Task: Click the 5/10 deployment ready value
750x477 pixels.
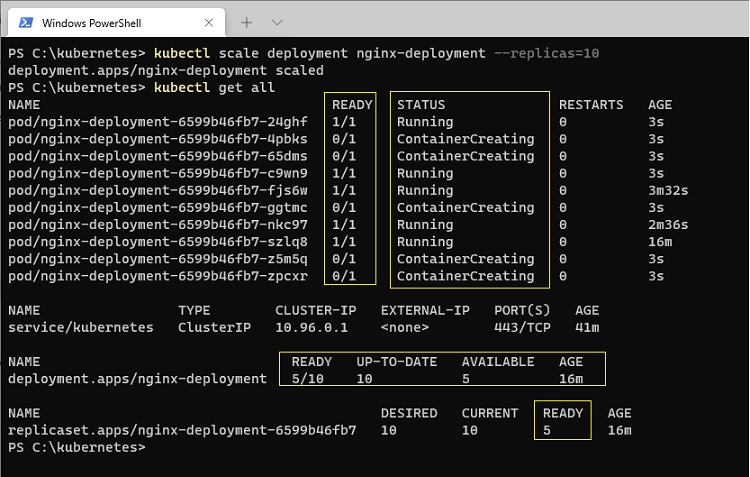Action: (x=308, y=379)
